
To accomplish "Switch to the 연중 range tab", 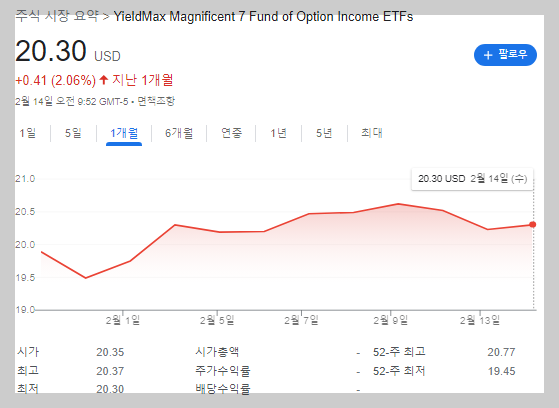I will (x=231, y=133).
